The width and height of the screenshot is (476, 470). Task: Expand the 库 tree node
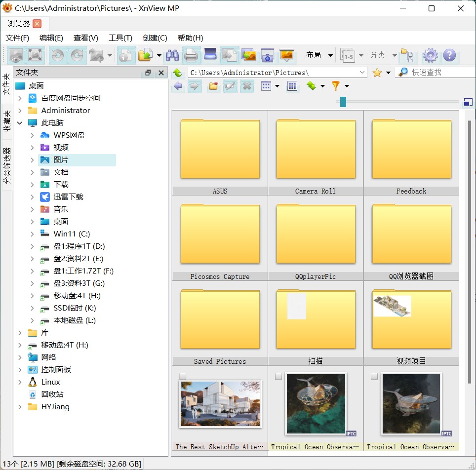click(x=20, y=333)
